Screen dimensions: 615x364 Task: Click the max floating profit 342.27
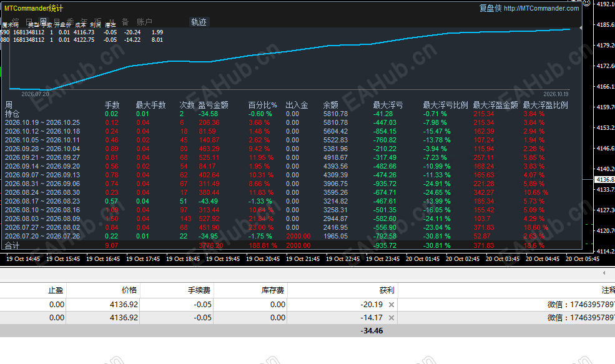tap(484, 192)
